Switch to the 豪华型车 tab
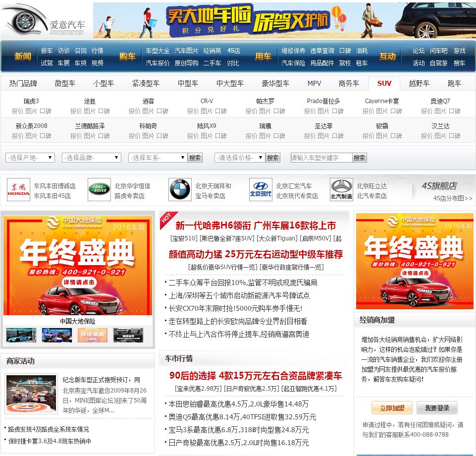Viewport: 476px width, 456px height. tap(275, 83)
